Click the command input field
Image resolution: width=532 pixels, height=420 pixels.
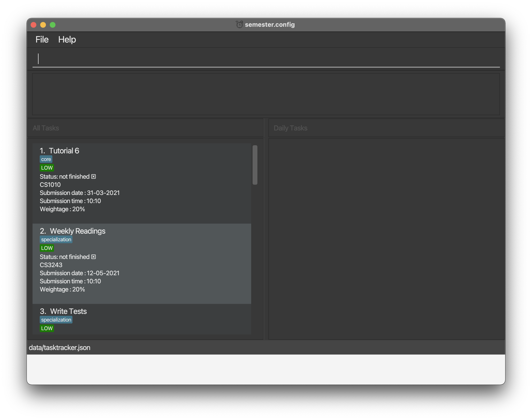tap(266, 59)
